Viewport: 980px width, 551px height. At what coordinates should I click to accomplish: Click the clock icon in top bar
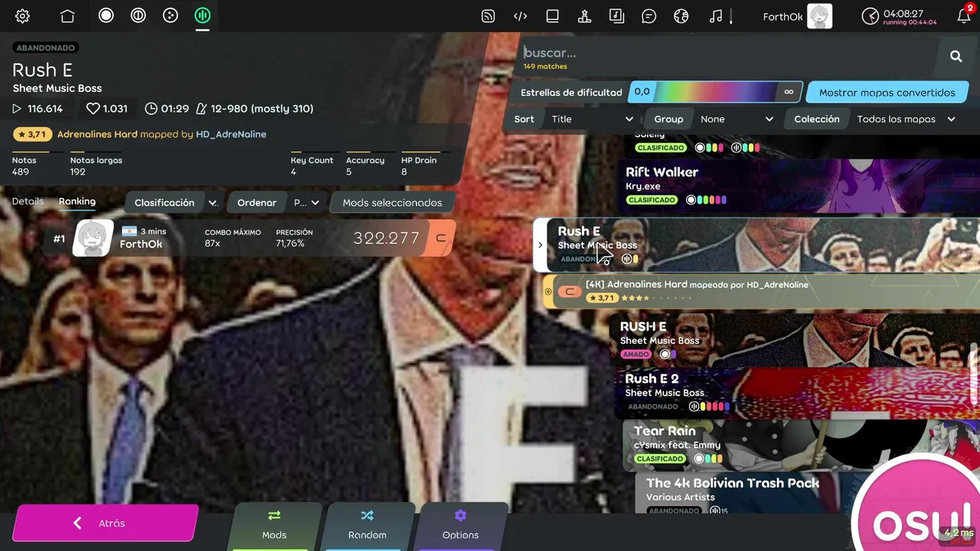click(x=871, y=16)
